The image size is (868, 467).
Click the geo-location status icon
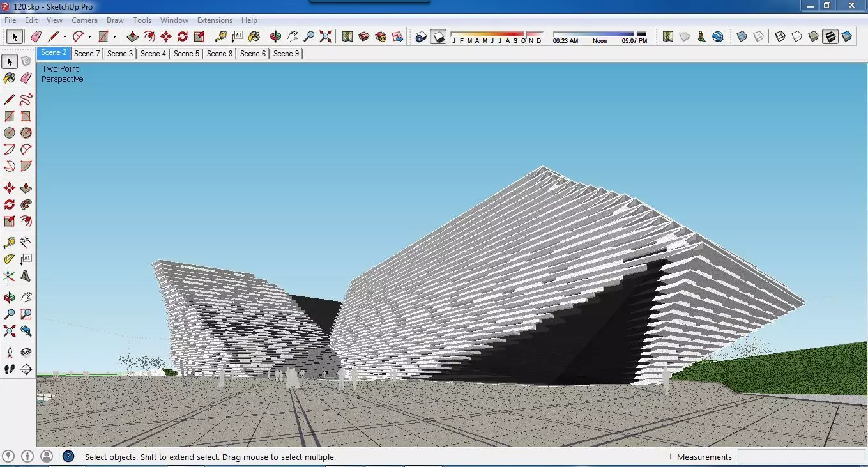pos(9,456)
